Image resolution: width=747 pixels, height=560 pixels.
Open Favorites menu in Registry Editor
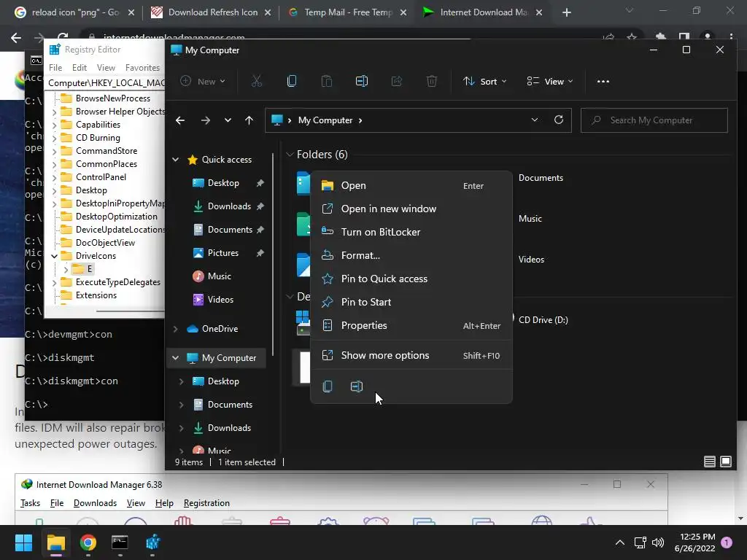coord(142,68)
